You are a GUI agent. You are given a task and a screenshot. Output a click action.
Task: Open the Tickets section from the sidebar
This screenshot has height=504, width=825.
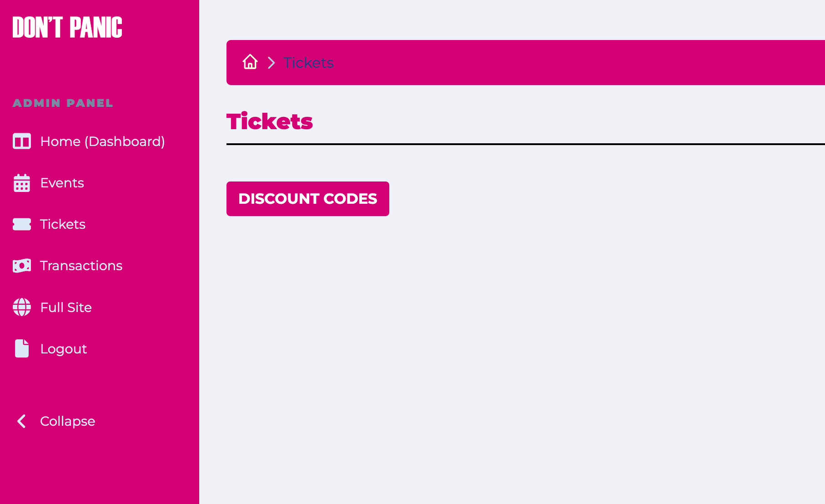click(x=63, y=224)
